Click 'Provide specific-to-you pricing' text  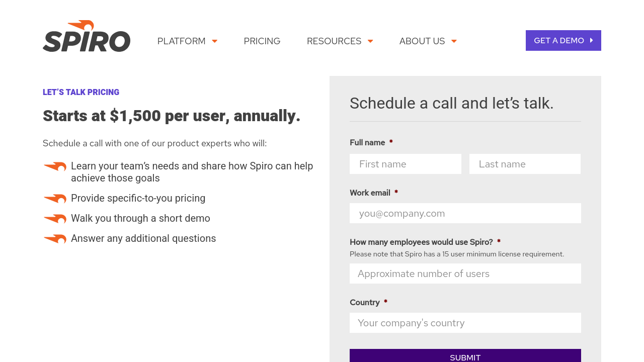[x=138, y=198]
